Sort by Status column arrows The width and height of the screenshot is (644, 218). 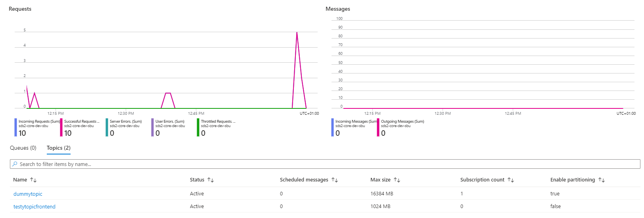tap(211, 180)
